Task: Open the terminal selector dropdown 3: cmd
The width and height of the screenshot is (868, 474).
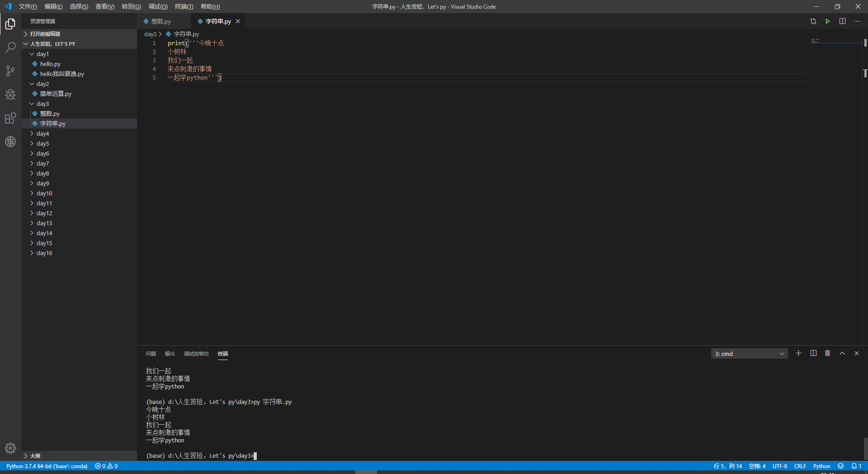Action: coord(750,354)
